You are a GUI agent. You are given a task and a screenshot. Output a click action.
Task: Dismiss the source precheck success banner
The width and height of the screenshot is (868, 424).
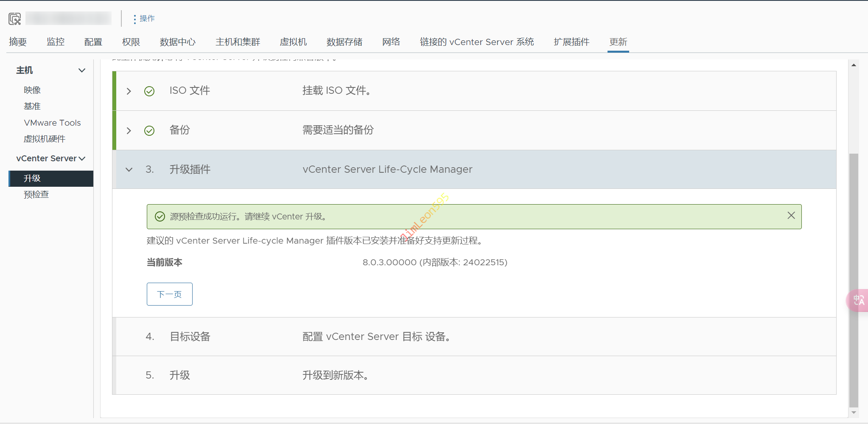pyautogui.click(x=791, y=216)
